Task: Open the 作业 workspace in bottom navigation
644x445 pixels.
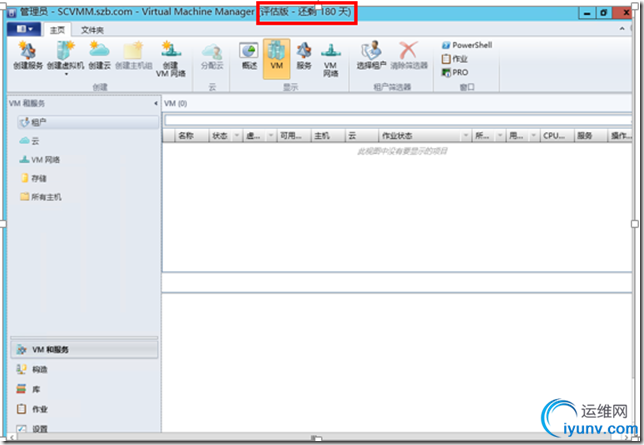Action: pos(32,409)
